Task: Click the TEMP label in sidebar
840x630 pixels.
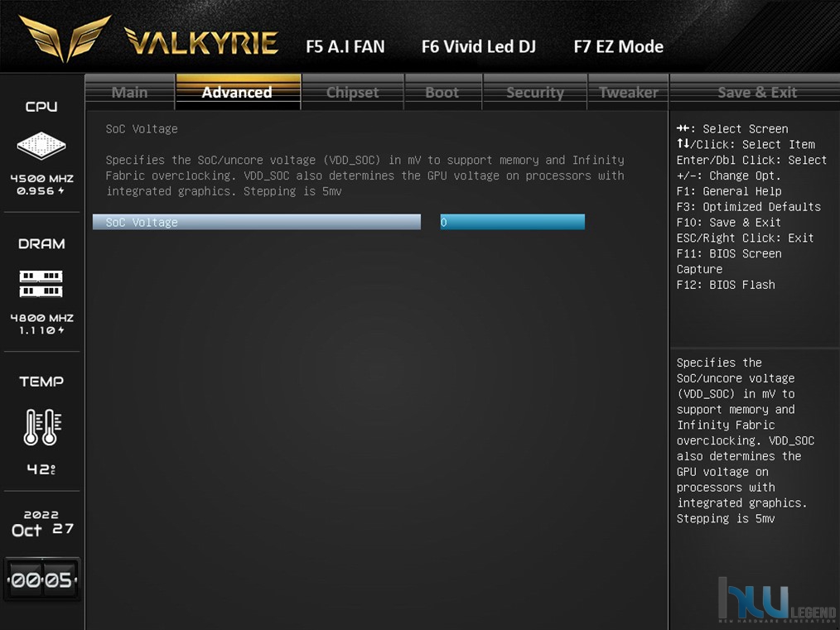Action: pos(41,382)
